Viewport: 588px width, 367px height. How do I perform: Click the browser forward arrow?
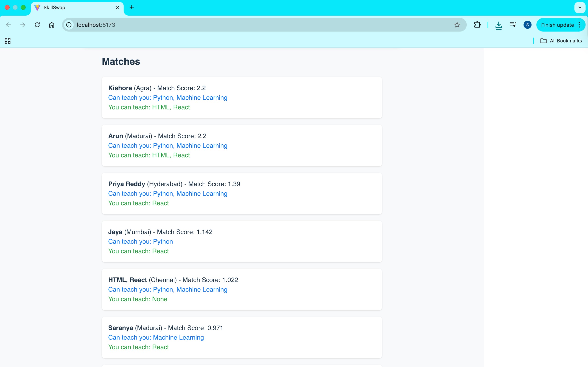[x=23, y=25]
